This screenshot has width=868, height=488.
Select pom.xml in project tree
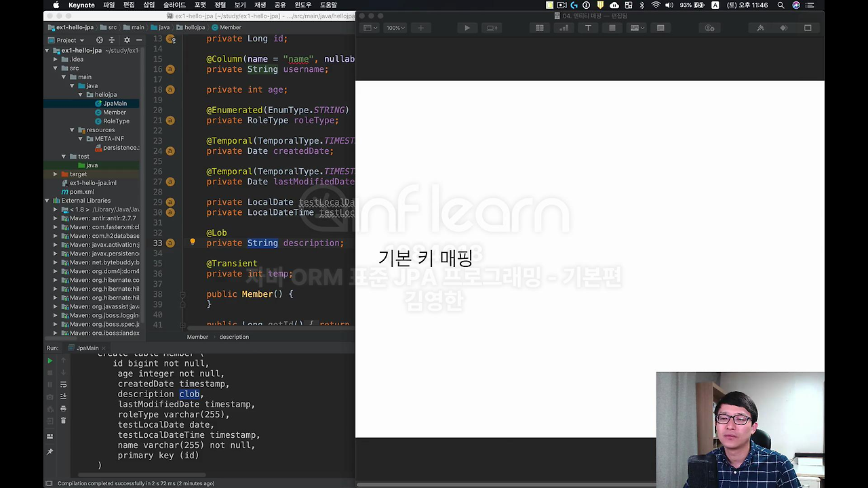coord(77,192)
